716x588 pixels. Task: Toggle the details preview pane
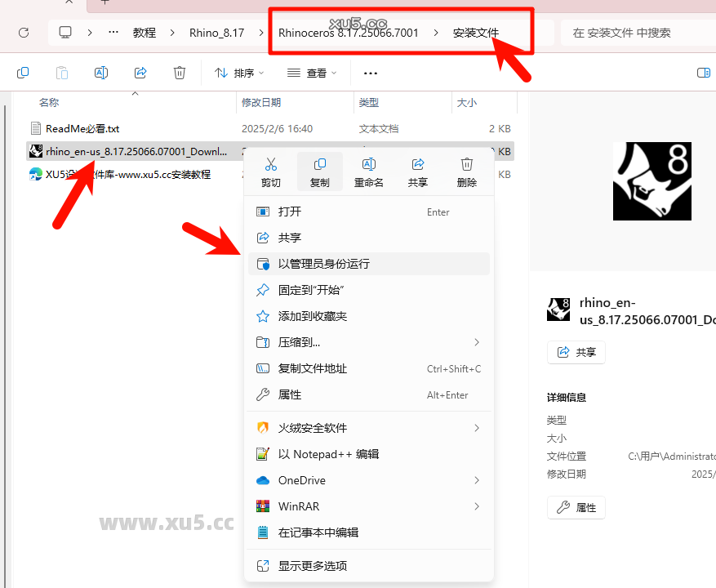[x=703, y=72]
